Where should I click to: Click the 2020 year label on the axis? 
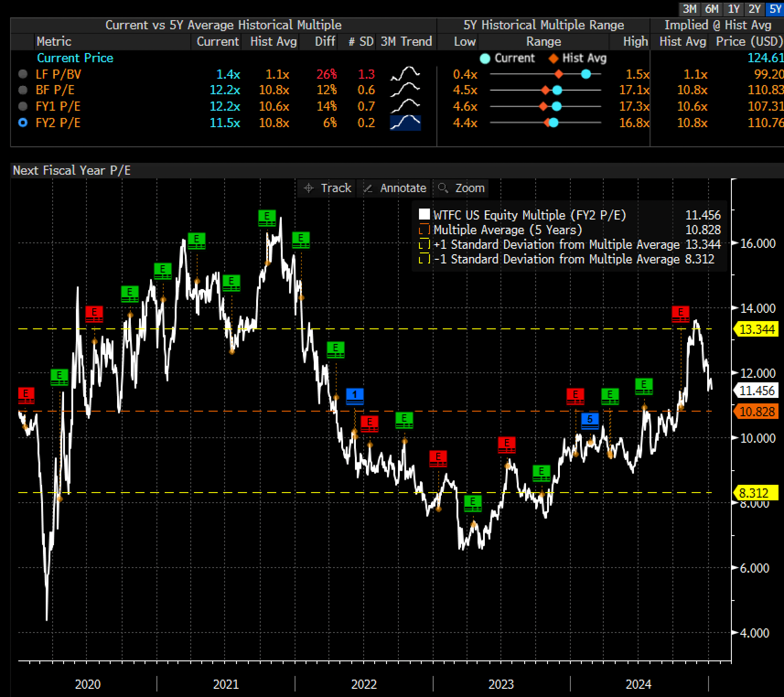(x=87, y=684)
